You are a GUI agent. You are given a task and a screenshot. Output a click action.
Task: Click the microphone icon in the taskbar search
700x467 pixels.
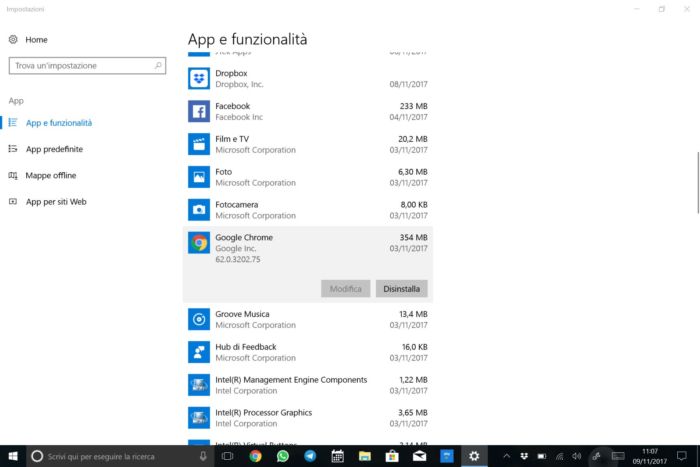point(203,456)
